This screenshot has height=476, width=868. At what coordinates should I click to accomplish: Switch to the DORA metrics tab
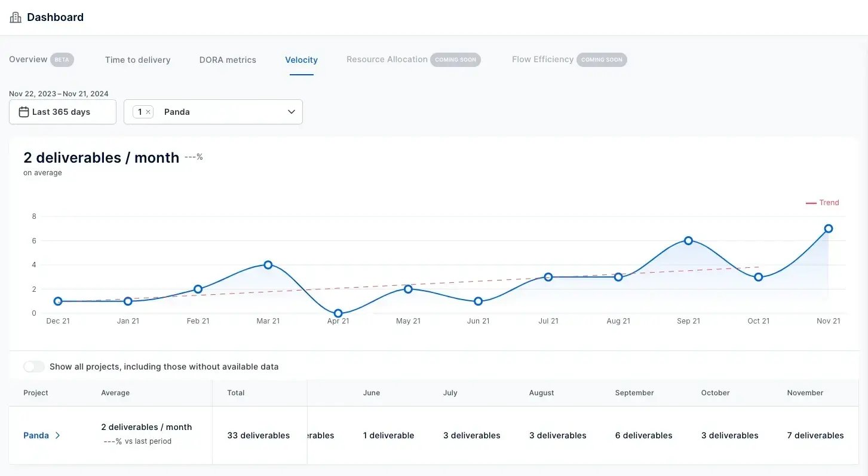pos(228,60)
